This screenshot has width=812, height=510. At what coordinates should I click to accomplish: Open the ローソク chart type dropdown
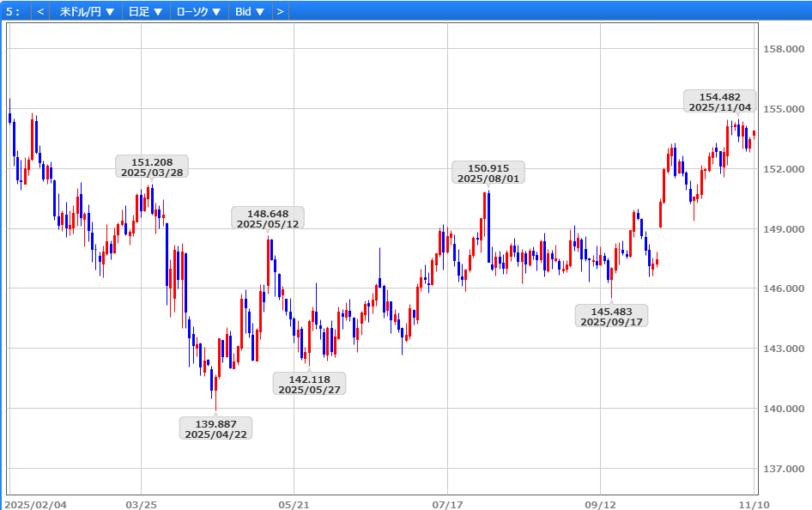pyautogui.click(x=198, y=11)
